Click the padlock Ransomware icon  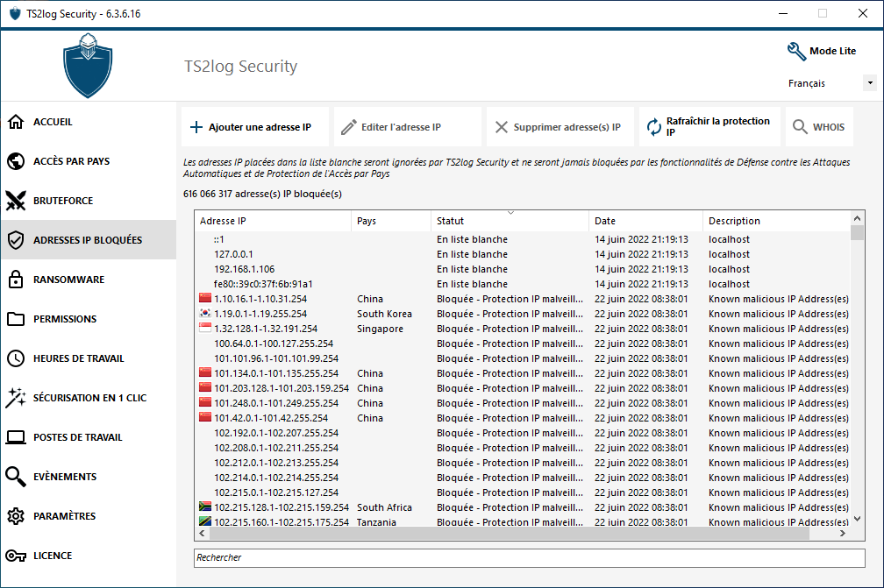(x=16, y=280)
